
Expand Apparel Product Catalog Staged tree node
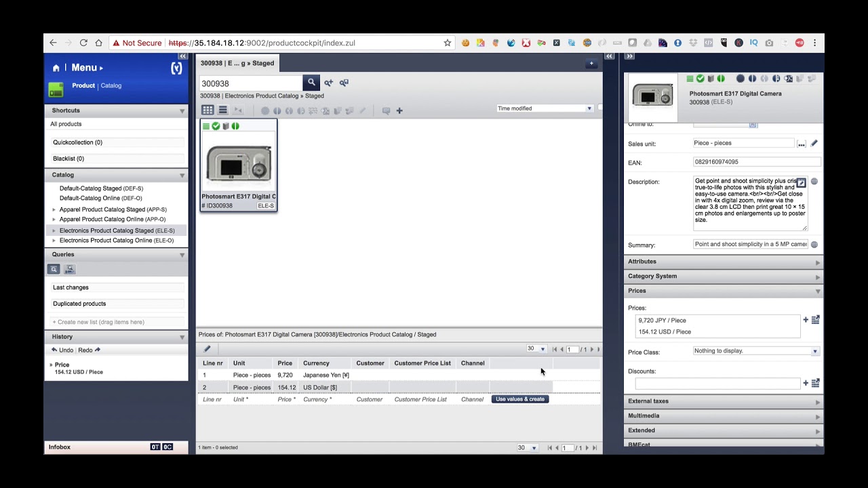(54, 209)
